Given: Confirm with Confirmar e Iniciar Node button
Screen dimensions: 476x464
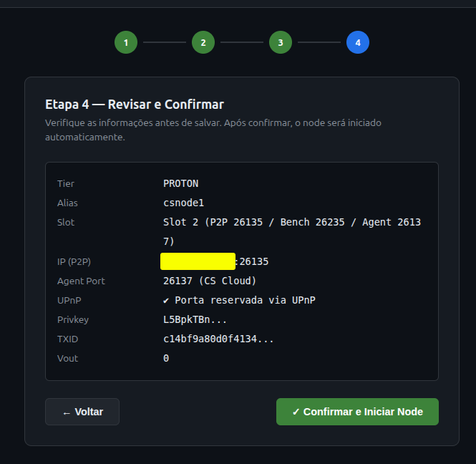Looking at the screenshot, I should coord(357,412).
